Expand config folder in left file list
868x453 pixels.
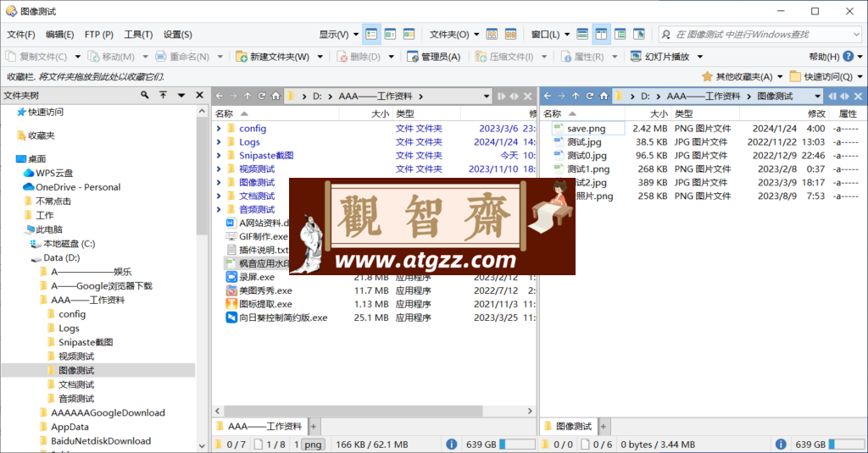[219, 129]
